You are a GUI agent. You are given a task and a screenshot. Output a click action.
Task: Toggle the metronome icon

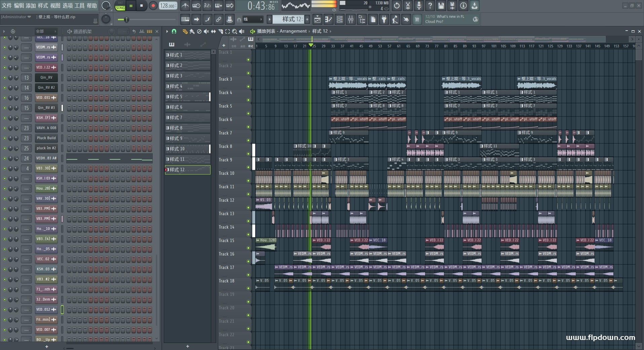click(185, 6)
